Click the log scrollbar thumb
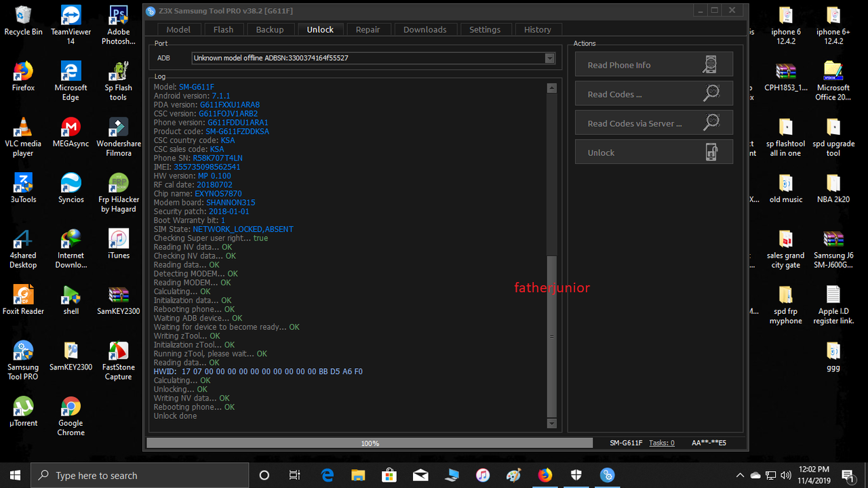 [x=551, y=336]
